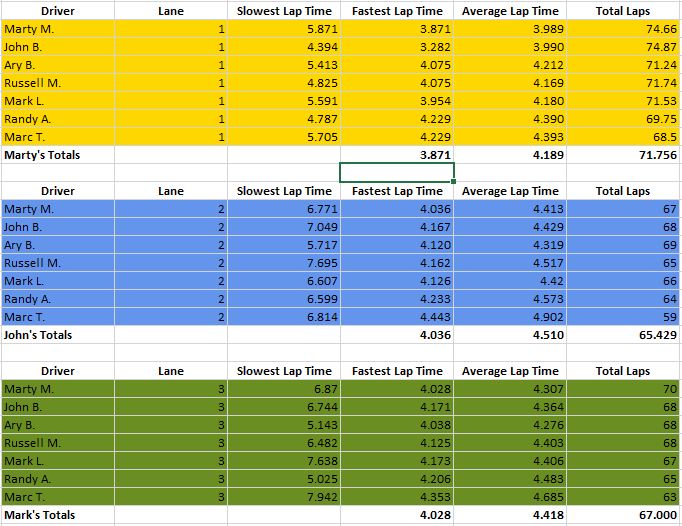This screenshot has width=682, height=526.
Task: Click the average lap time total 4.510
Action: point(510,335)
